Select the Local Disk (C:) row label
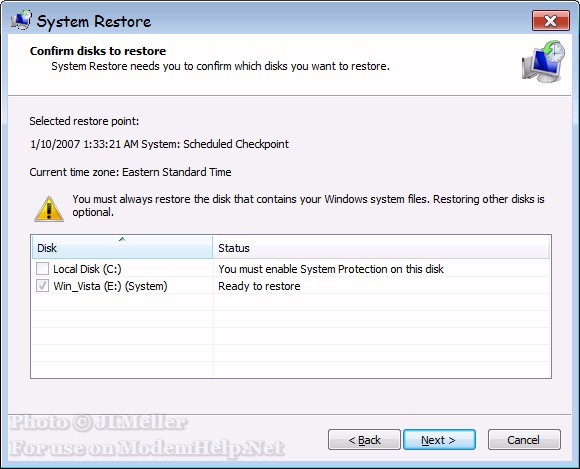The image size is (580, 469). pyautogui.click(x=87, y=269)
